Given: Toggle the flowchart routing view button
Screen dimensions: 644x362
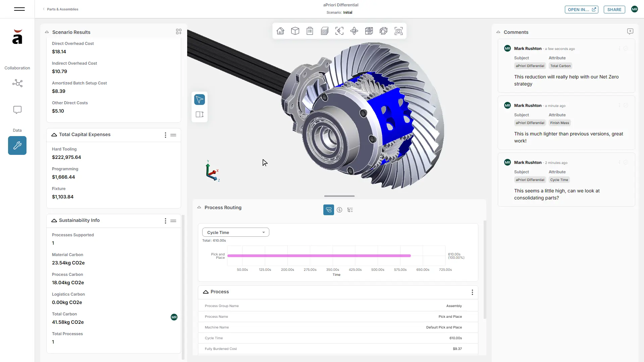Looking at the screenshot, I should 328,210.
